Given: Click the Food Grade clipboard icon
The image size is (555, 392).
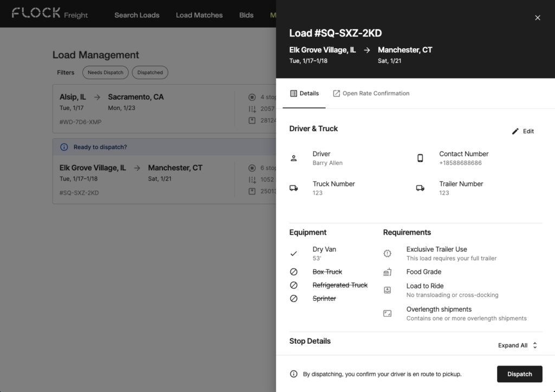Looking at the screenshot, I should pyautogui.click(x=388, y=272).
